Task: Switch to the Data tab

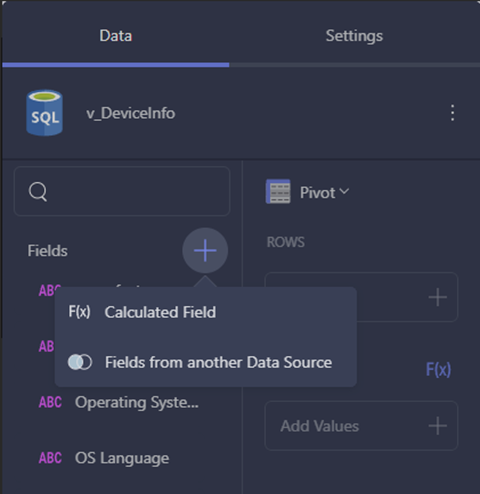Action: [116, 36]
